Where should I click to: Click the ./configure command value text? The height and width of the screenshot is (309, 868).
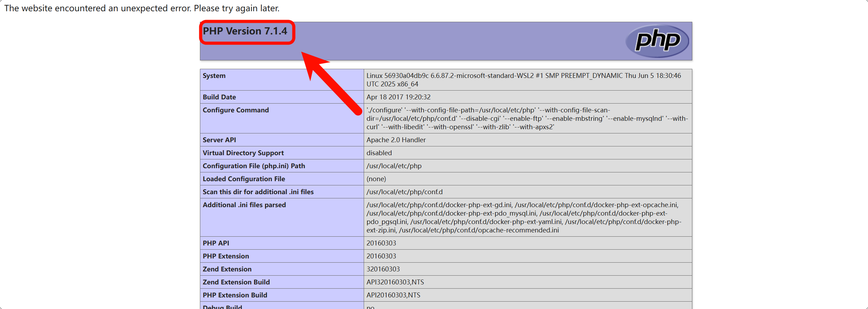click(527, 119)
